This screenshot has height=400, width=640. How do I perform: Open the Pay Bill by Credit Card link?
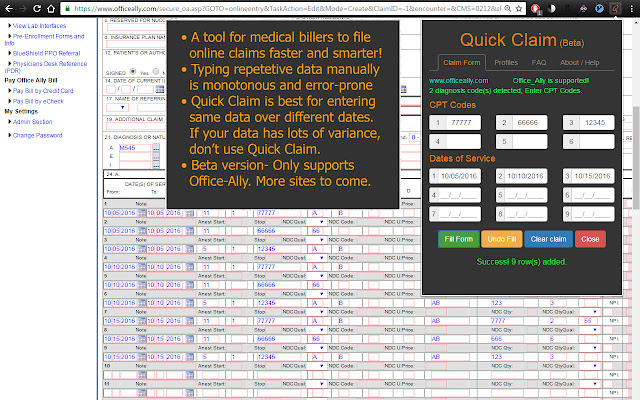pyautogui.click(x=43, y=91)
